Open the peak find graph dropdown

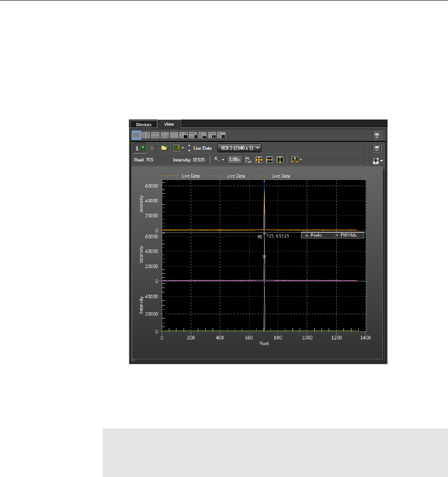pos(297,160)
